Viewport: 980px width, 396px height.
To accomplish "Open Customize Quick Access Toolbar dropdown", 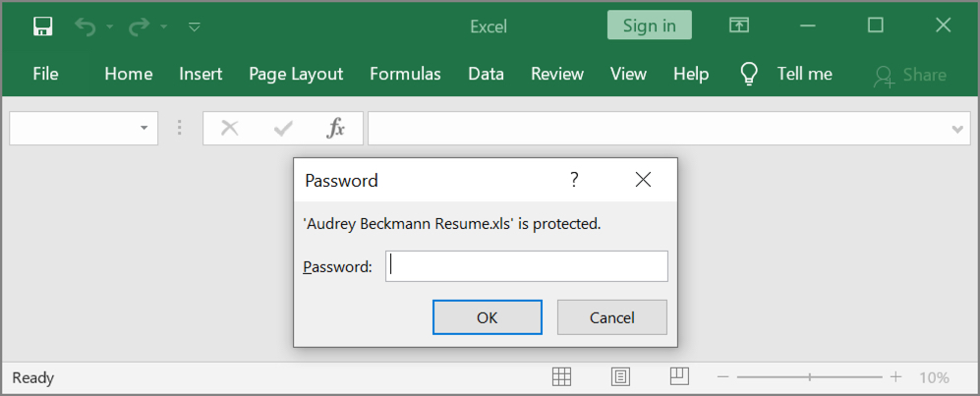I will 195,27.
